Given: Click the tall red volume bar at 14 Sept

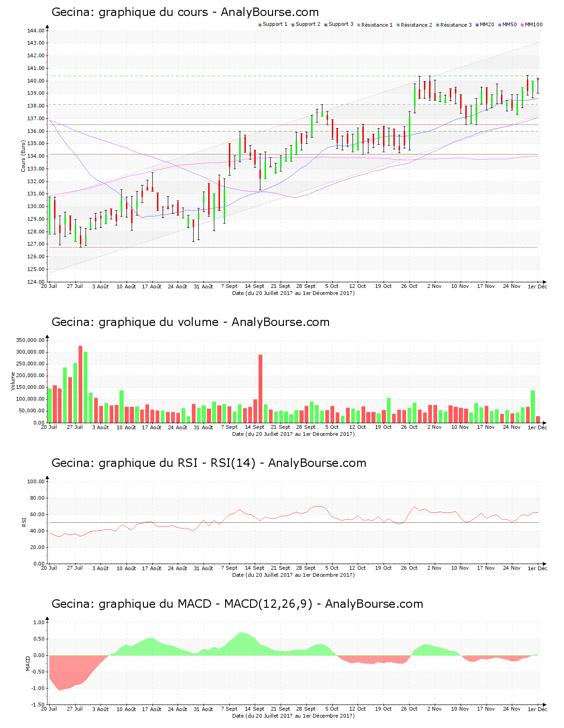Looking at the screenshot, I should (260, 389).
